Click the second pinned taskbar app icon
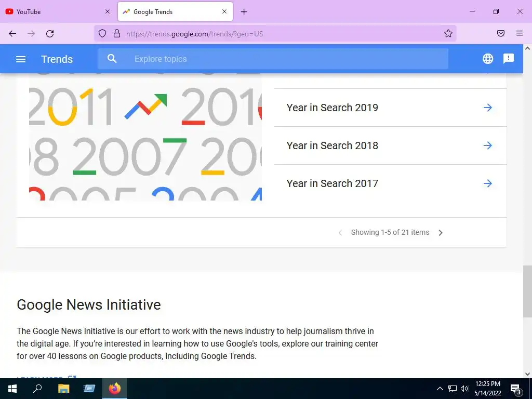 click(x=89, y=389)
